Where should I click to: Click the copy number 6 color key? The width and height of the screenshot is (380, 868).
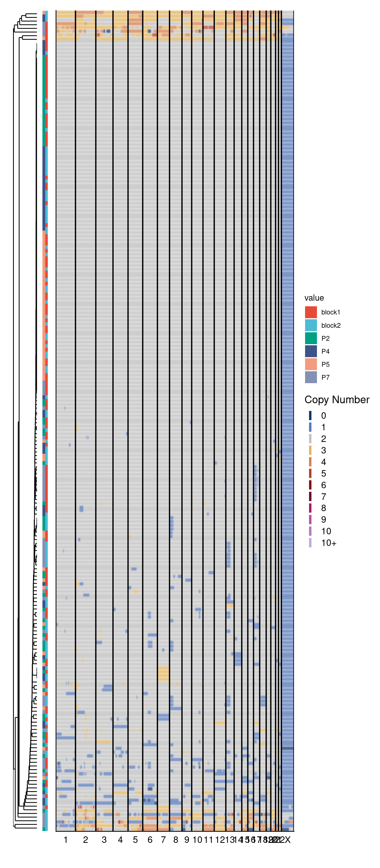[x=310, y=485]
